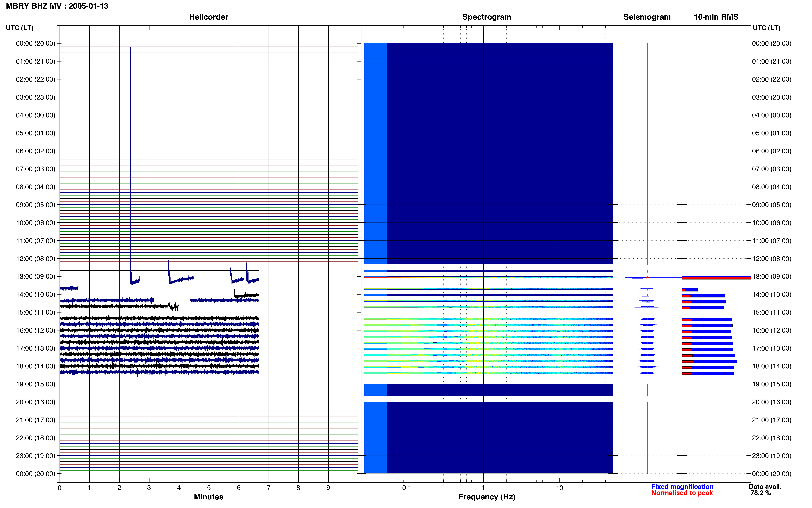Click the minutes tick label '5'
812x508 pixels.
[x=209, y=487]
